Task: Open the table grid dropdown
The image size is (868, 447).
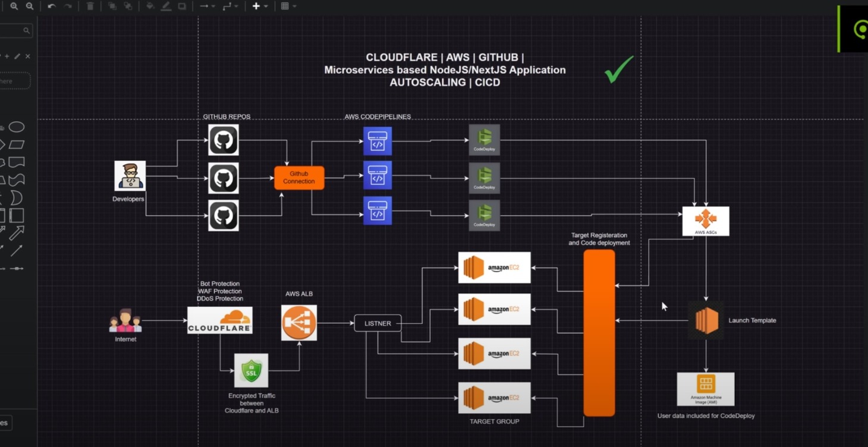Action: coord(288,6)
